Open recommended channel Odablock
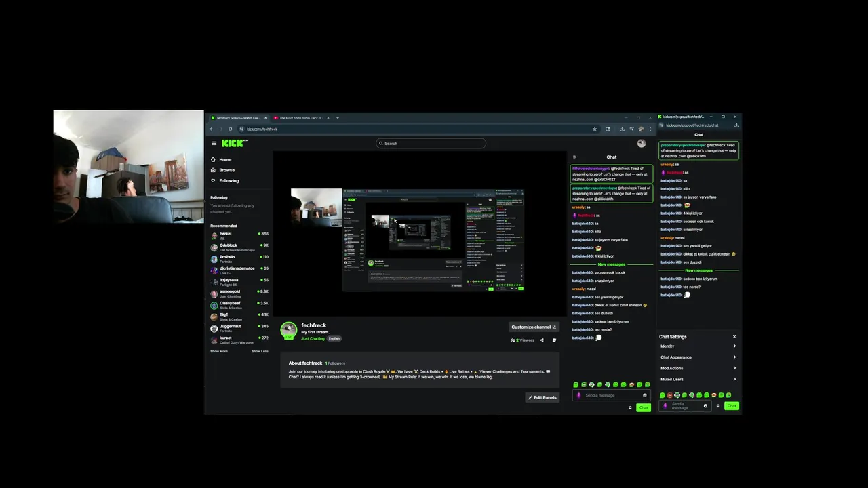This screenshot has width=868, height=488. [239, 247]
